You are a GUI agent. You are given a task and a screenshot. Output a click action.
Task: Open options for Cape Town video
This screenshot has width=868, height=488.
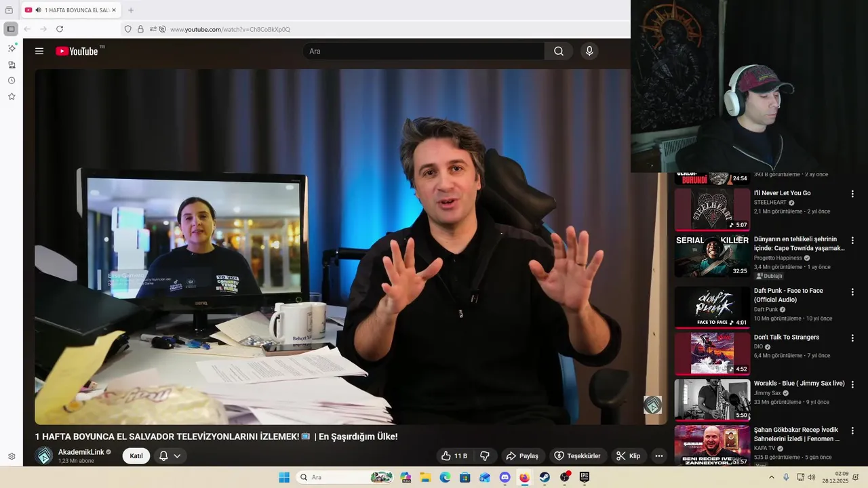click(x=852, y=240)
